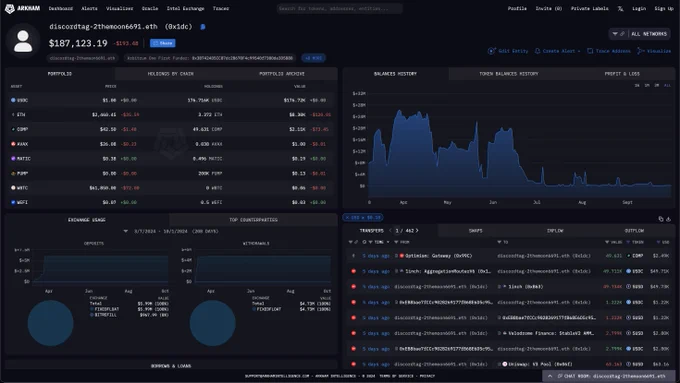The image size is (680, 383).
Task: Open Intel Exchange in the top navigation
Action: coord(186,9)
